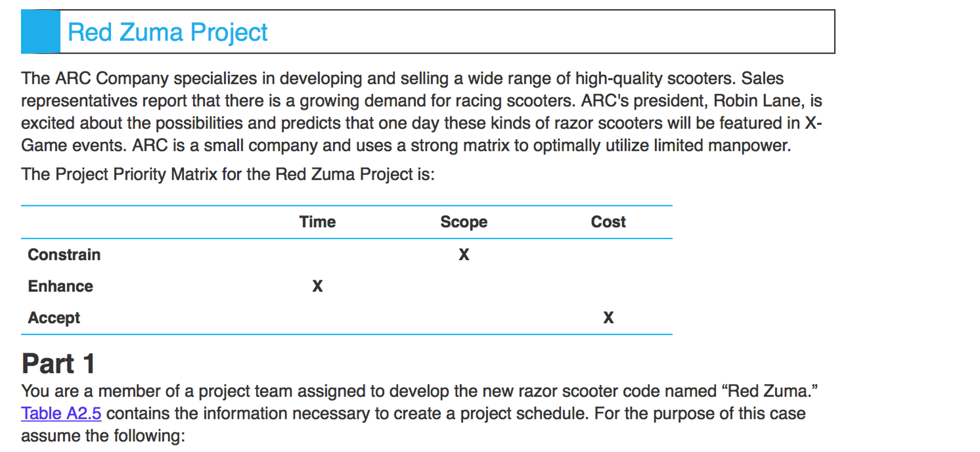980x452 pixels.
Task: Open the Table A2.5 hyperlink
Action: pyautogui.click(x=61, y=414)
